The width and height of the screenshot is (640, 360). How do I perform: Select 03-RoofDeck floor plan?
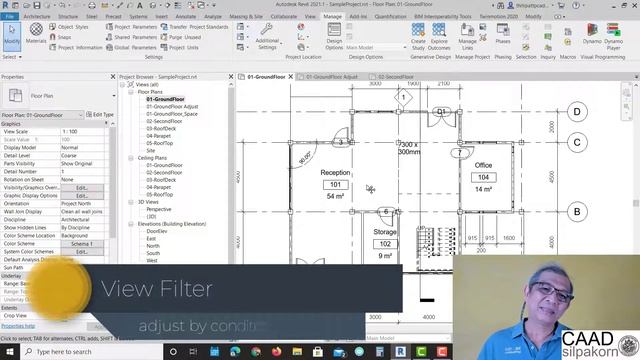(161, 129)
